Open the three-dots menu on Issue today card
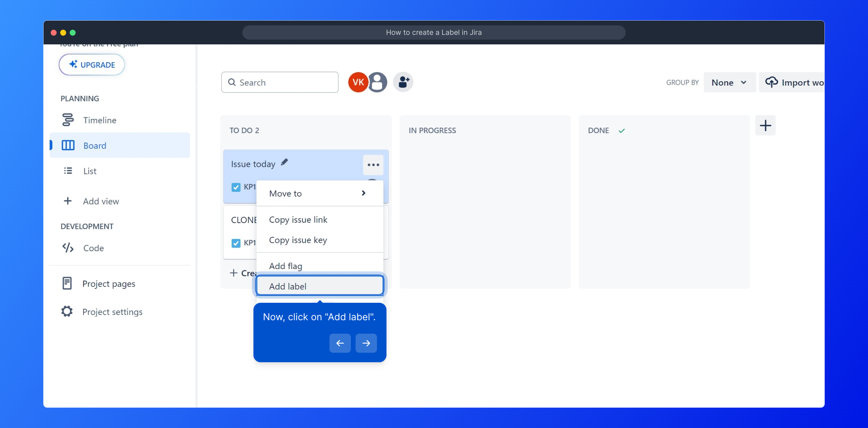 pyautogui.click(x=373, y=165)
